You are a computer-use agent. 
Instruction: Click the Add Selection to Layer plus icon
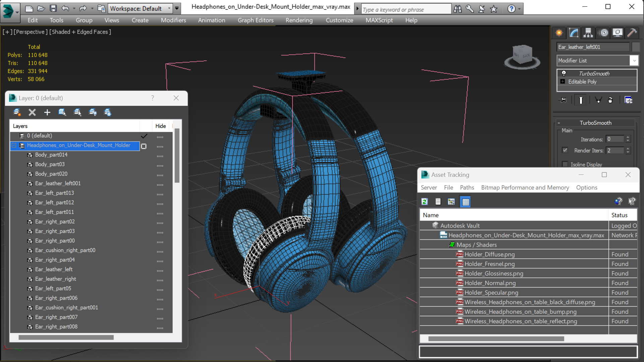[47, 112]
